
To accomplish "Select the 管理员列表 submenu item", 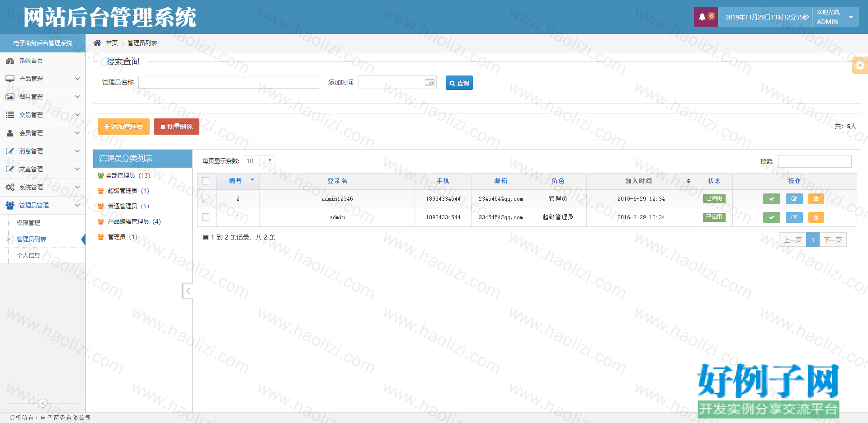I will pos(32,239).
